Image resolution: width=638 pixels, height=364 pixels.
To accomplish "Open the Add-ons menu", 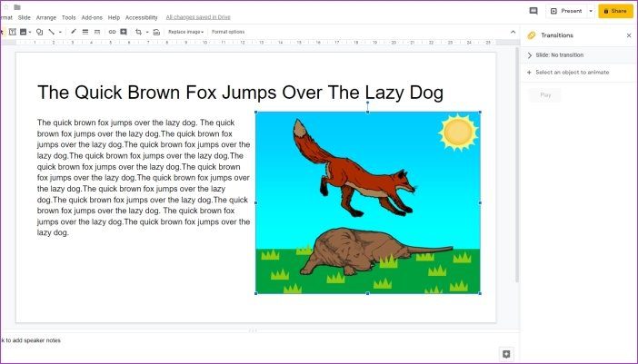I will (92, 17).
